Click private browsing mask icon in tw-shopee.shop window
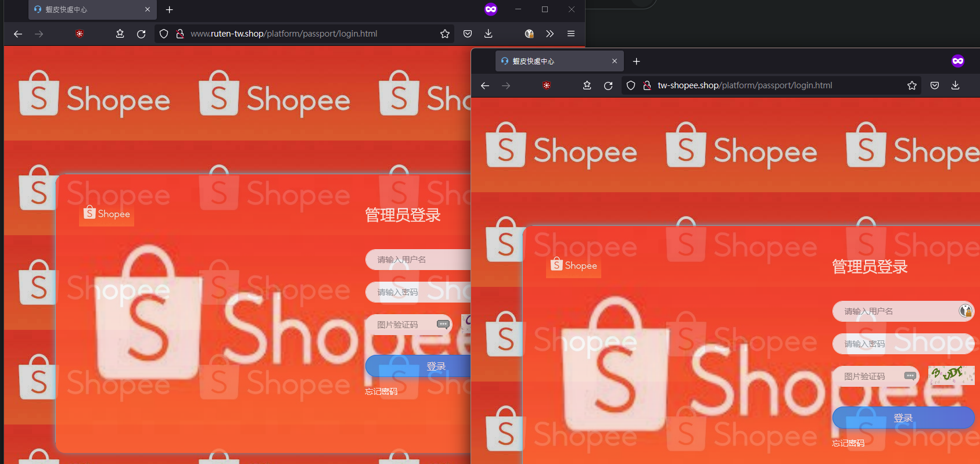The width and height of the screenshot is (980, 464). tap(958, 61)
